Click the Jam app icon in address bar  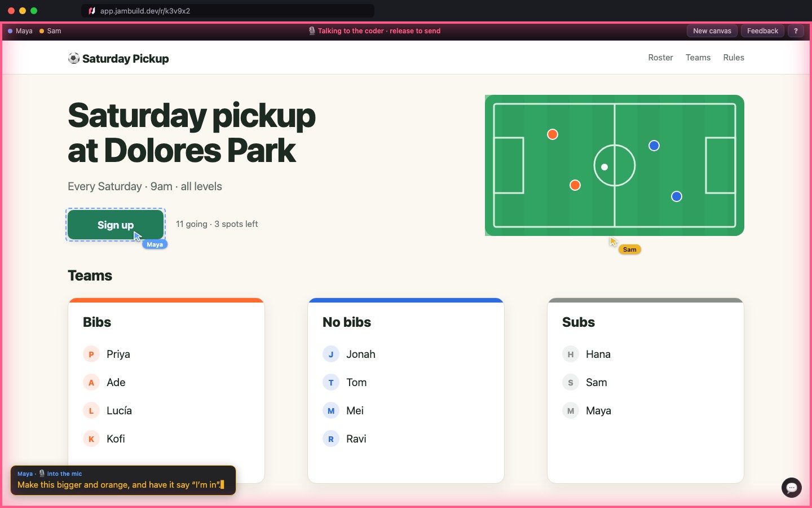point(92,11)
